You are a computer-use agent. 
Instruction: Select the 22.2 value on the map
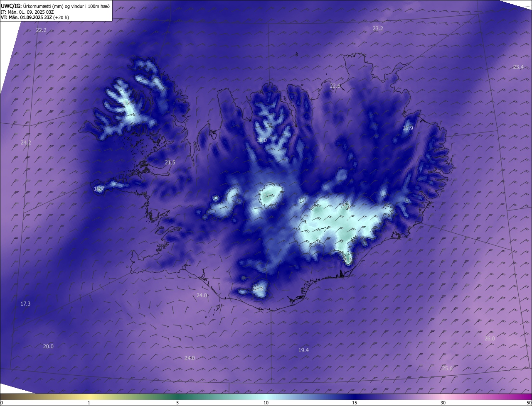pos(41,30)
